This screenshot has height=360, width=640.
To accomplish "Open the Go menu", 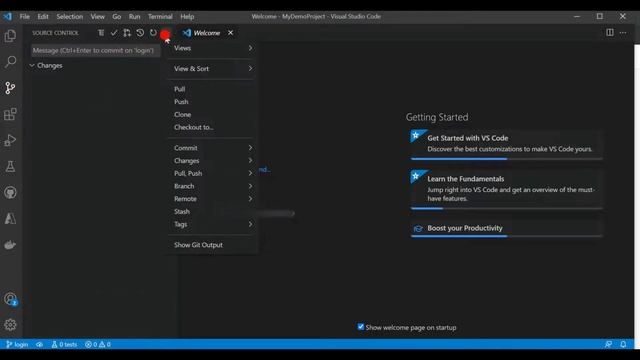I will (x=117, y=16).
